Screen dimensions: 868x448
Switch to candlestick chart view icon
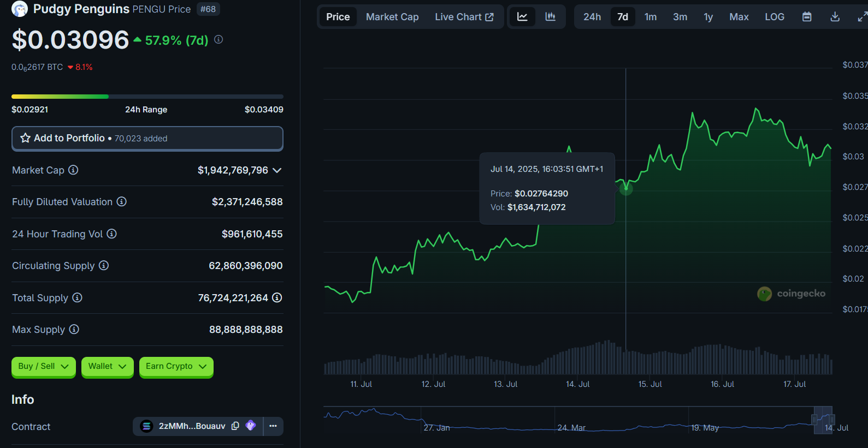pyautogui.click(x=550, y=17)
